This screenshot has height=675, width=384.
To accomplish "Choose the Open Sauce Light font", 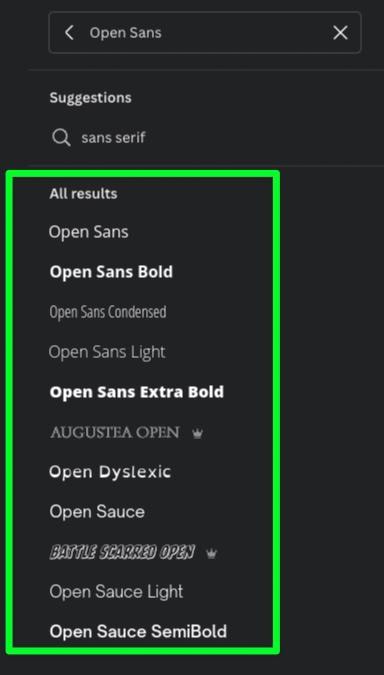I will [116, 592].
